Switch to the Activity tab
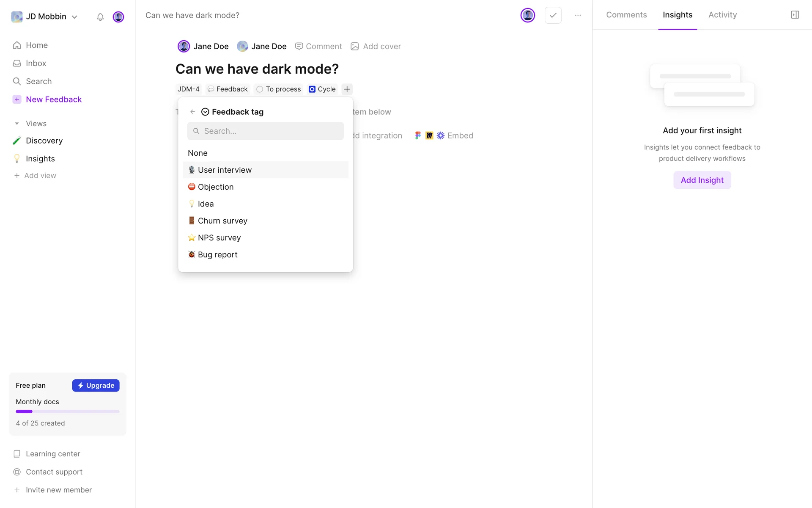Screen dimensions: 812x508 point(722,15)
